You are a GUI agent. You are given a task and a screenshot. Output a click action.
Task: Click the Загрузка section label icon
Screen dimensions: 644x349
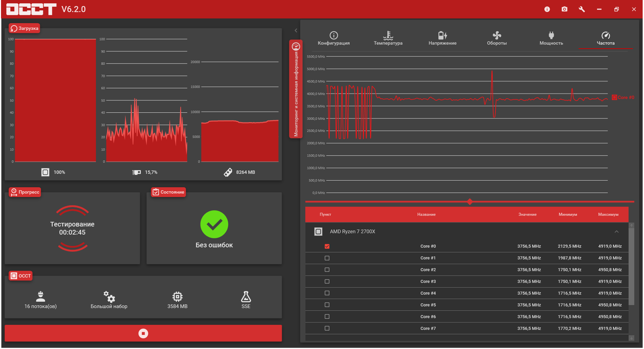tap(14, 29)
